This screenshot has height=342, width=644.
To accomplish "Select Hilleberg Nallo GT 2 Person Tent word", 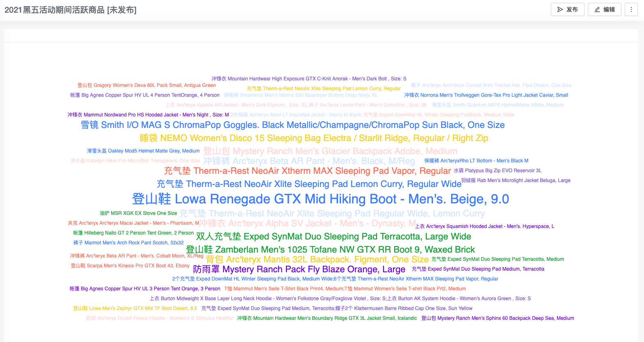I will click(x=133, y=233).
